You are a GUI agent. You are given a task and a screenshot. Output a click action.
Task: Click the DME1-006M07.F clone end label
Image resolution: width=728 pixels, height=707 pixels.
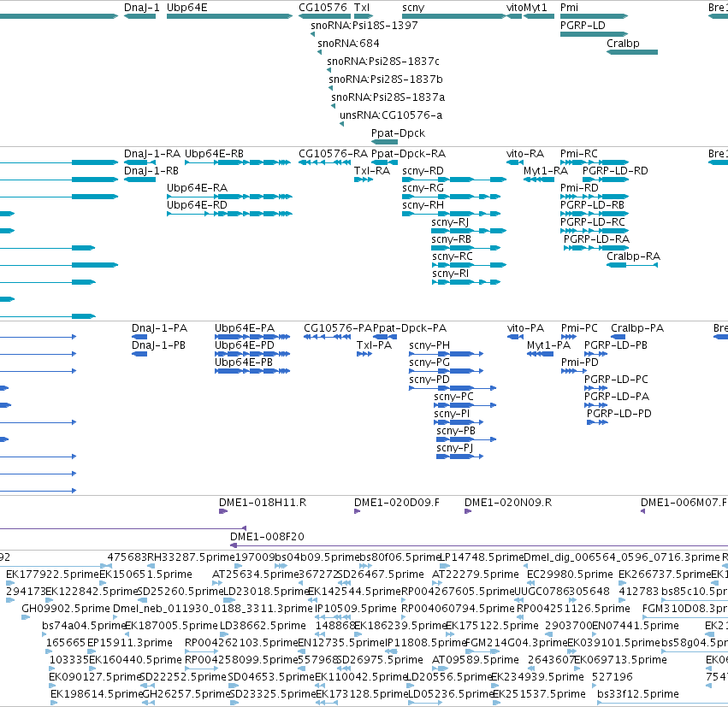[684, 503]
